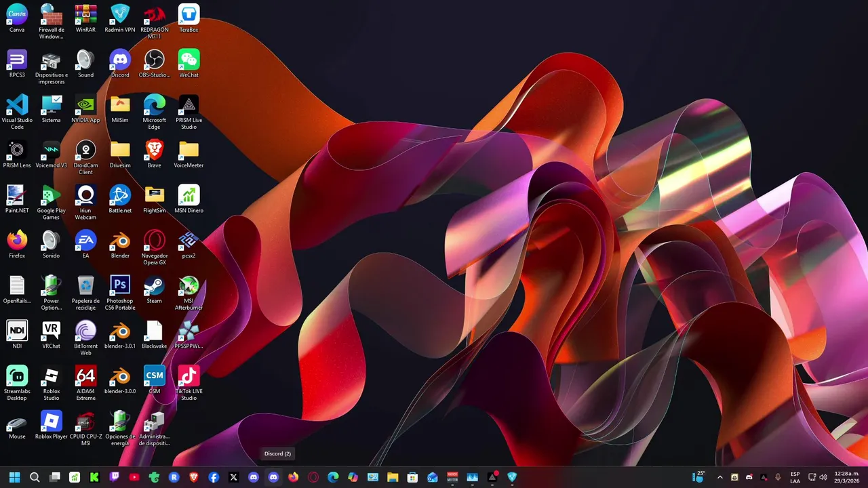Open X from the taskbar
This screenshot has width=868, height=488.
(234, 477)
